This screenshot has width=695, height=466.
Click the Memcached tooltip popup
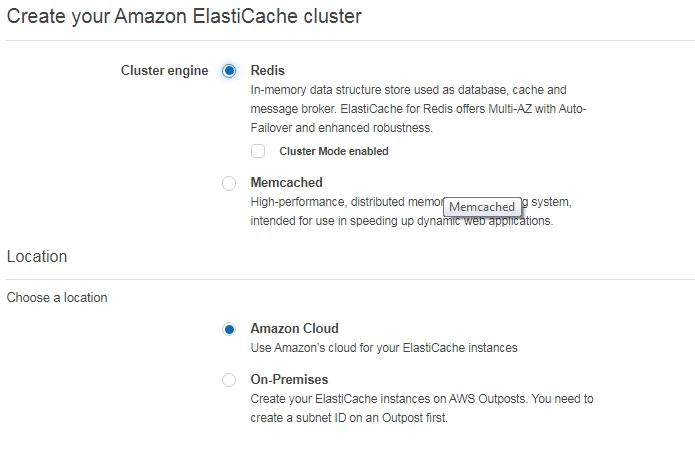(482, 207)
